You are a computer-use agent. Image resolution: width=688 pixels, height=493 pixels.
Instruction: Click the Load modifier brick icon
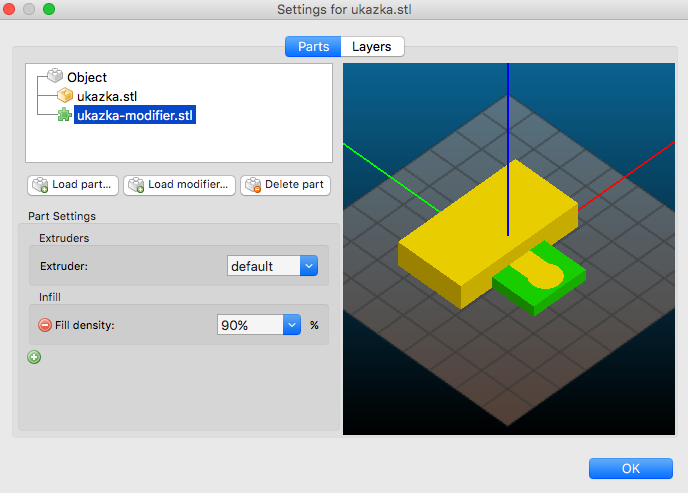pyautogui.click(x=135, y=185)
